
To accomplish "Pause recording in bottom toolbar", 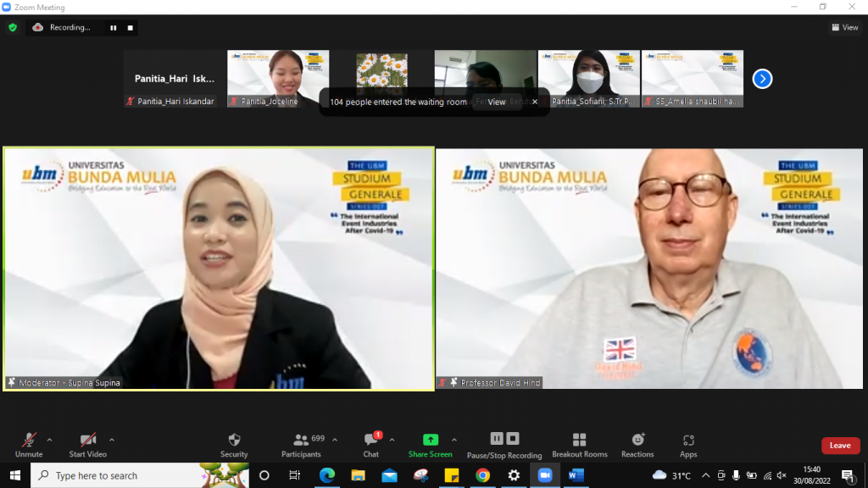I will click(497, 439).
